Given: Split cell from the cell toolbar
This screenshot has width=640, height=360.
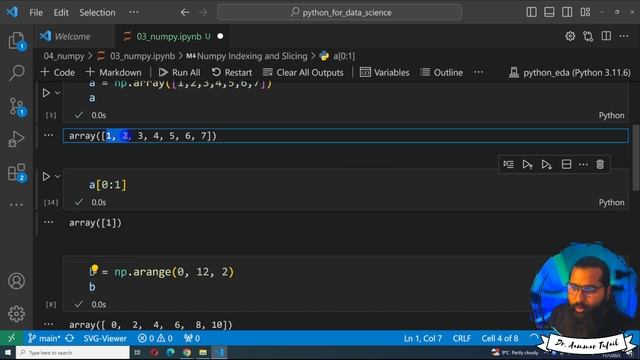Looking at the screenshot, I should [566, 164].
